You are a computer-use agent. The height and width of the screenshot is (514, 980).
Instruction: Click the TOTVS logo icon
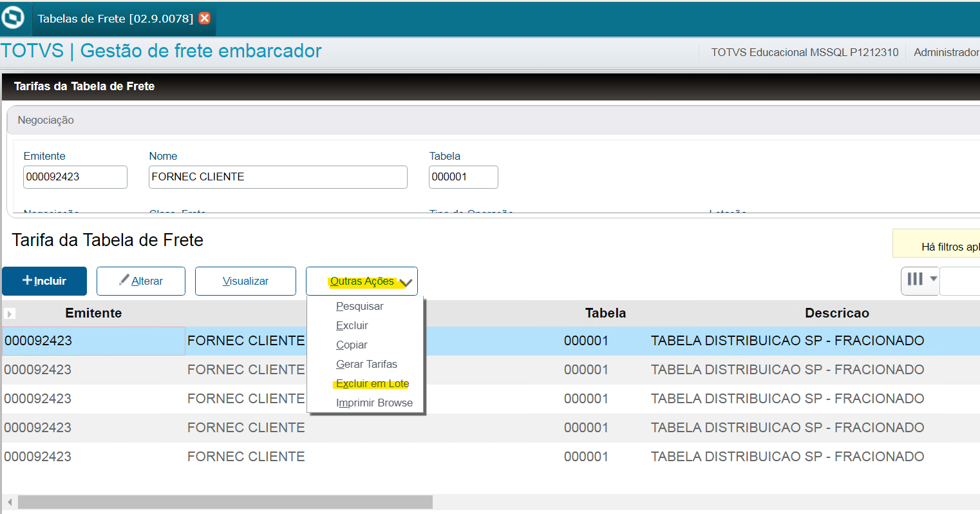13,17
